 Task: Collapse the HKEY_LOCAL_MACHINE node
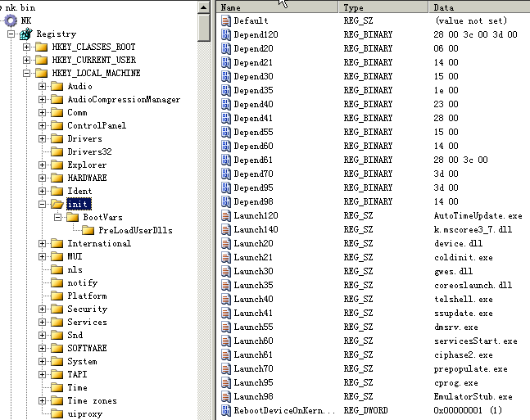[x=27, y=74]
